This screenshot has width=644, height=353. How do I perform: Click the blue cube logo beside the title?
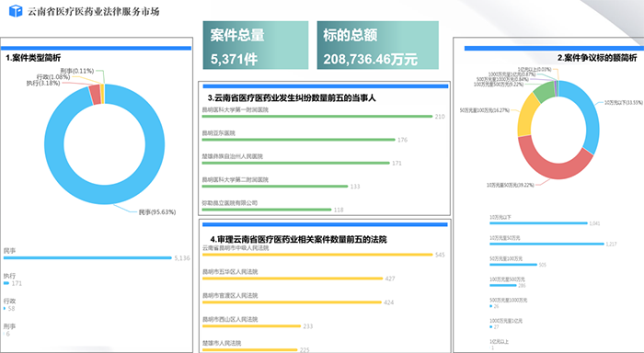(16, 11)
